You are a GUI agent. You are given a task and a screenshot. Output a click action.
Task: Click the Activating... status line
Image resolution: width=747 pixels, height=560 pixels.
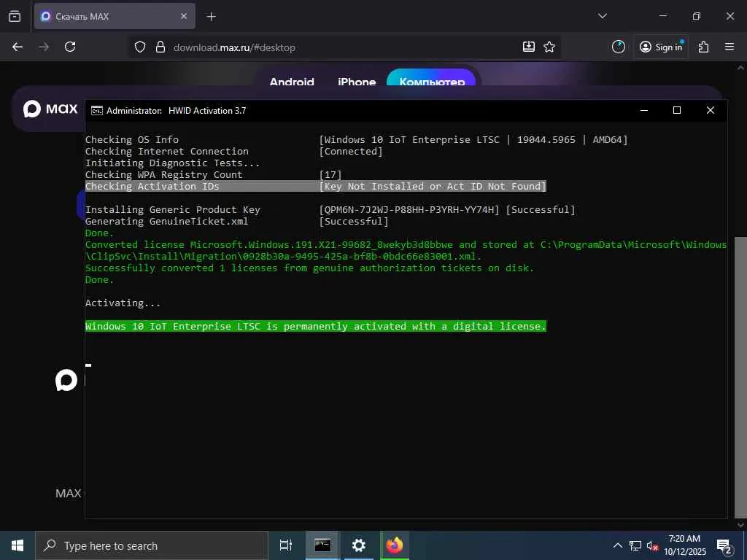point(123,303)
